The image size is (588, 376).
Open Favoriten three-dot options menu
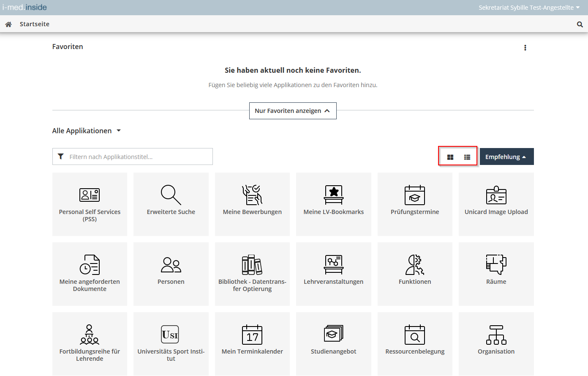(x=525, y=48)
